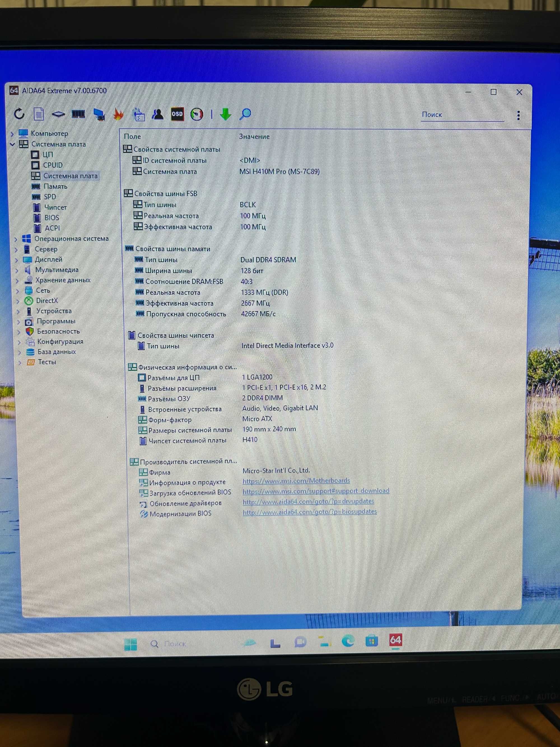The image size is (560, 747).
Task: Open File Explorer from taskbar
Action: click(325, 641)
